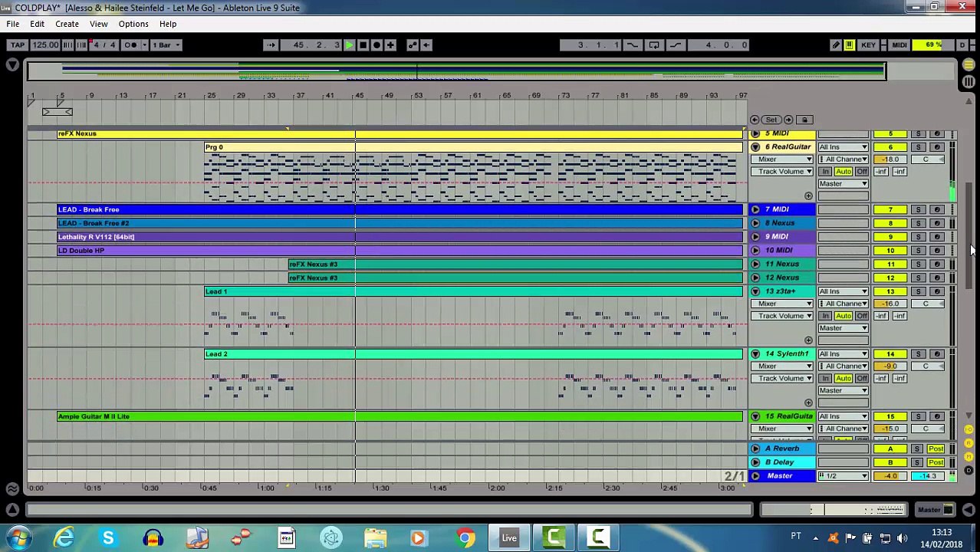Toggle the Automation Arm icon

point(413,45)
